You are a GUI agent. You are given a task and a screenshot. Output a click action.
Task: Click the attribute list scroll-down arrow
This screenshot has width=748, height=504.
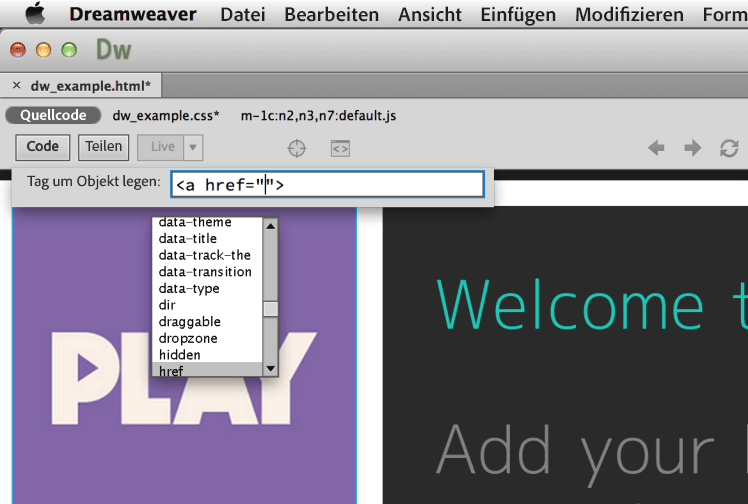270,368
